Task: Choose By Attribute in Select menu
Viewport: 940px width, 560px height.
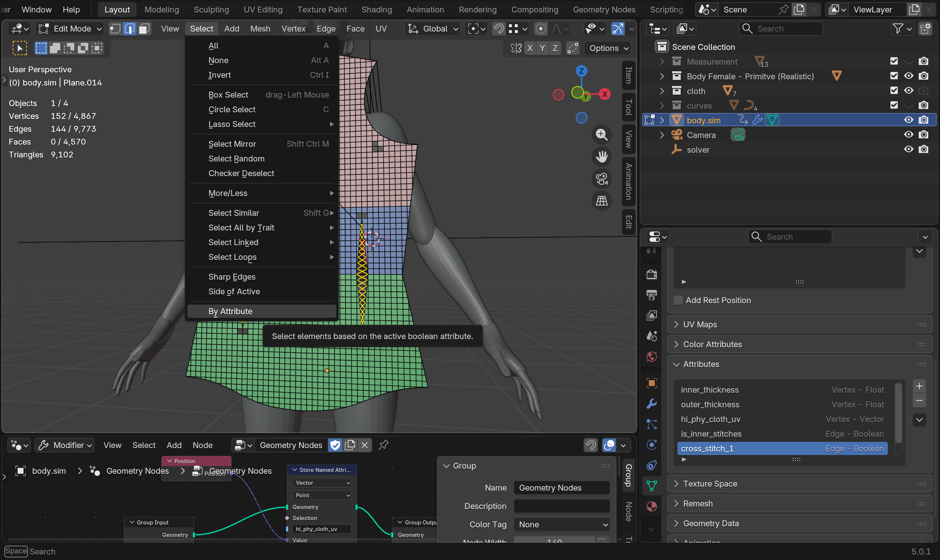Action: pyautogui.click(x=230, y=311)
